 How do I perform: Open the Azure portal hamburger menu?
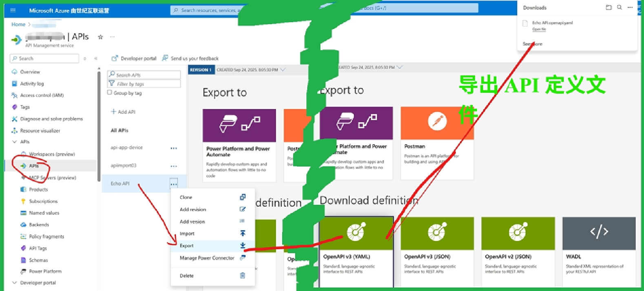tap(13, 10)
